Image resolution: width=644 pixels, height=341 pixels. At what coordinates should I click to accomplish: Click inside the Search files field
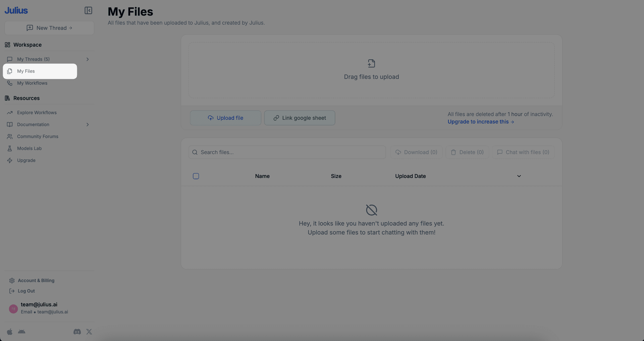[287, 152]
